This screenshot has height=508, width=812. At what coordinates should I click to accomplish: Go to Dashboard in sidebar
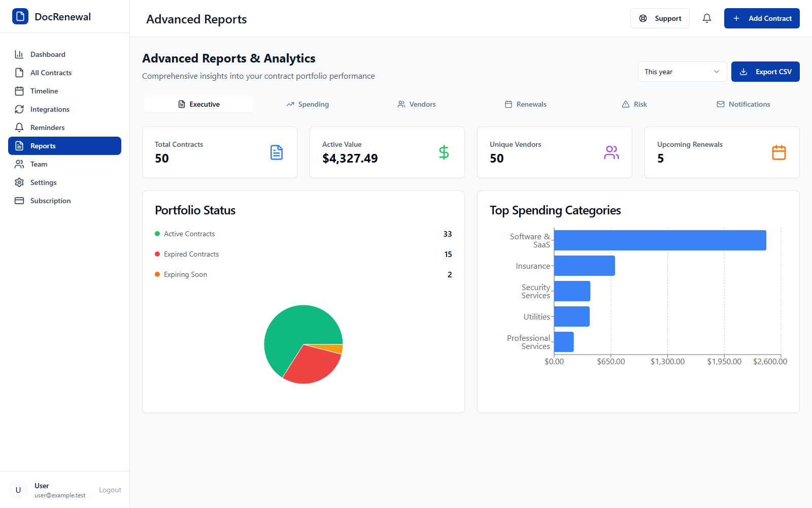(x=64, y=54)
